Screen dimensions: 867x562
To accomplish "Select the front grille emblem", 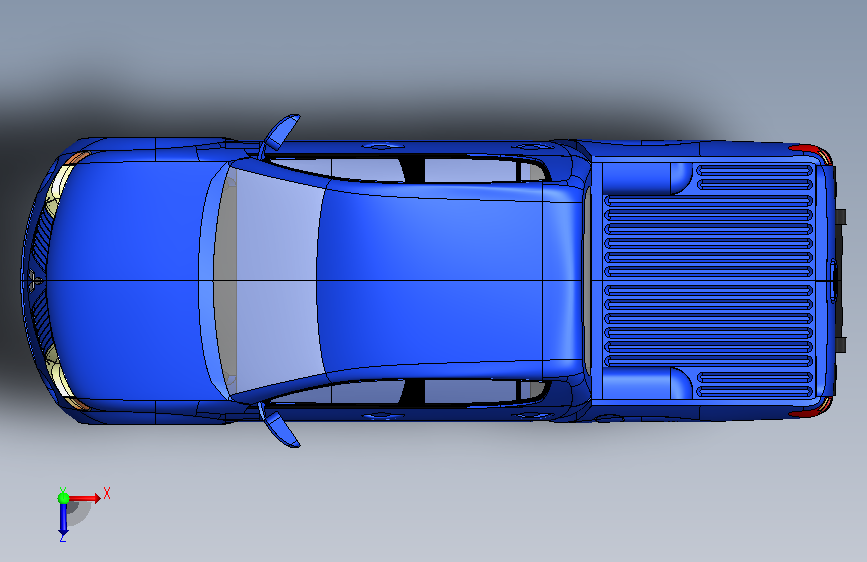I will pos(34,280).
